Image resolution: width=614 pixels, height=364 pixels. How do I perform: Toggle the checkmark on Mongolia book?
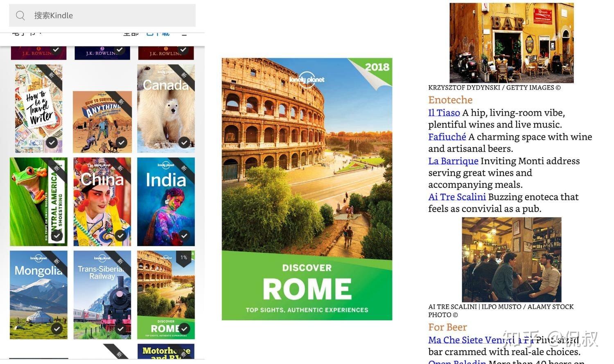[x=57, y=328]
